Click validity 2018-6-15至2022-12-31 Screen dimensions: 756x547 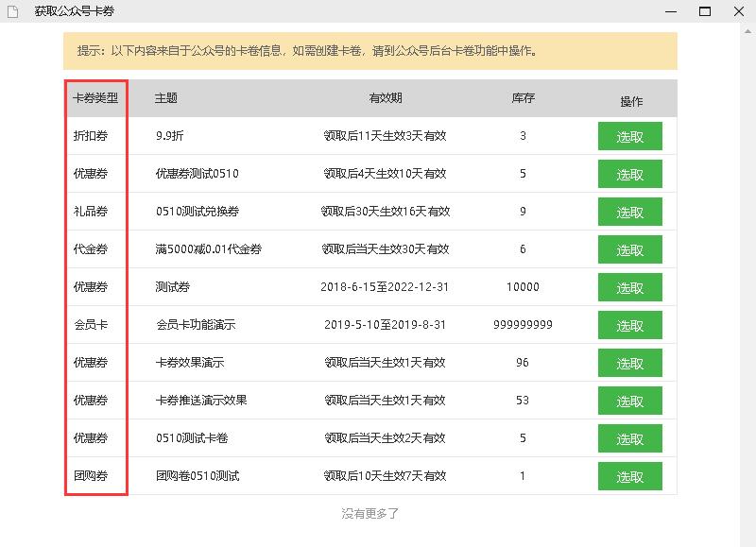point(385,287)
